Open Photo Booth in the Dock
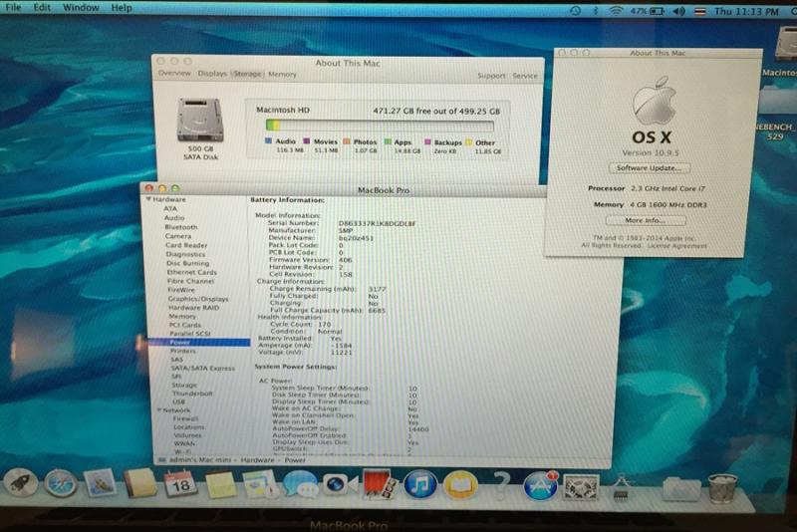The height and width of the screenshot is (532, 797). (x=380, y=483)
